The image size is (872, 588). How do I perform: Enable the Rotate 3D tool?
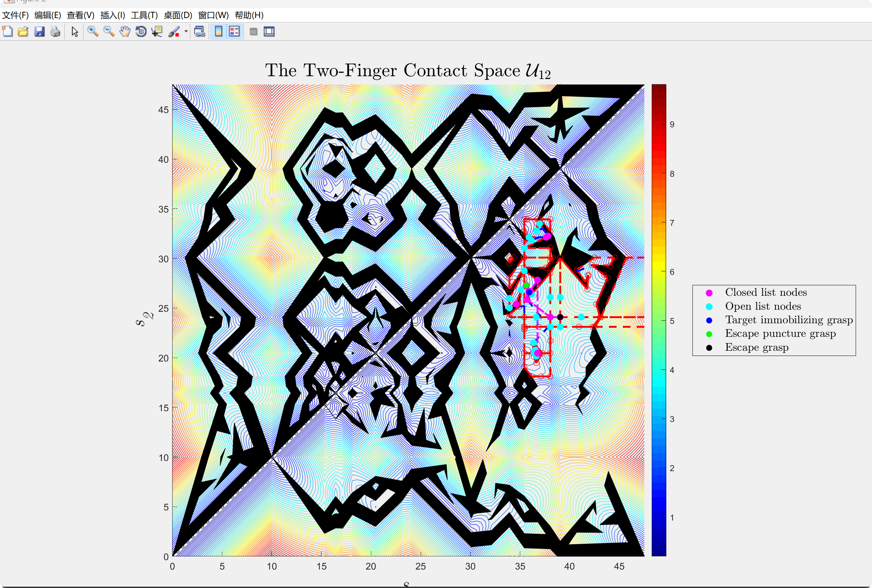[141, 32]
